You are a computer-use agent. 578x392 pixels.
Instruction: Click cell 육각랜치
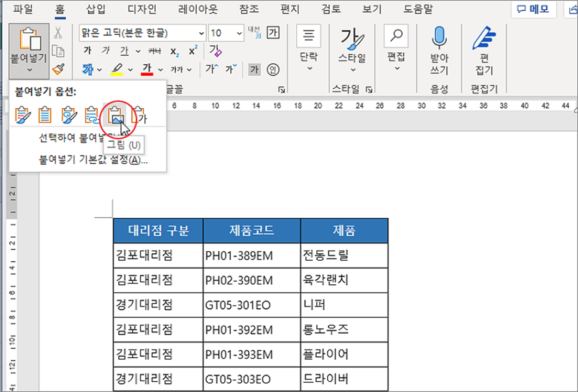344,280
